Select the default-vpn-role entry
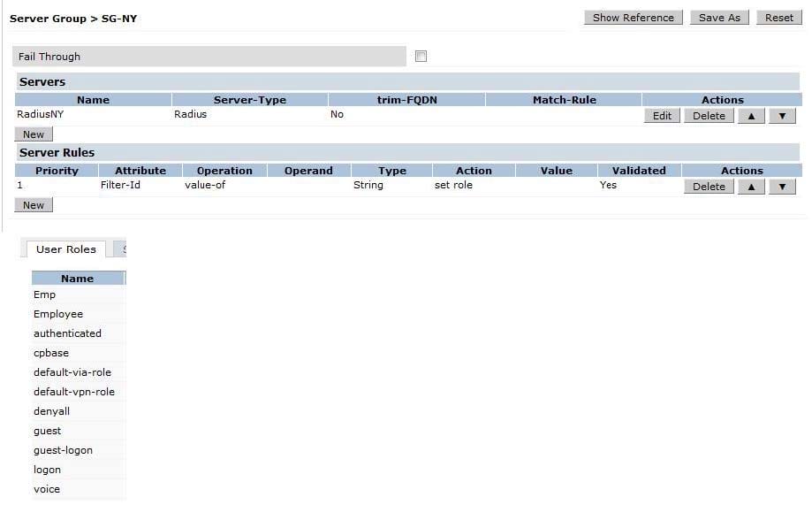The width and height of the screenshot is (812, 505). (x=74, y=392)
